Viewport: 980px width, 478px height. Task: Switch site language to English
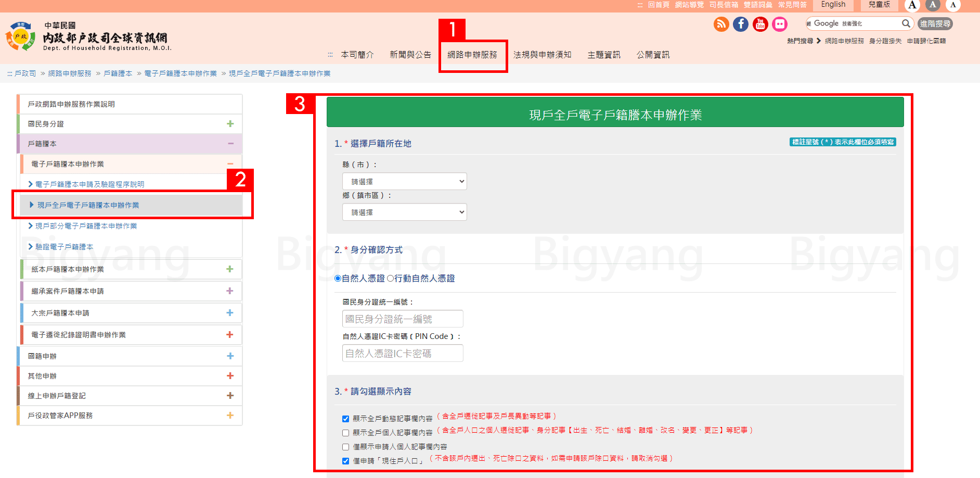pyautogui.click(x=833, y=5)
